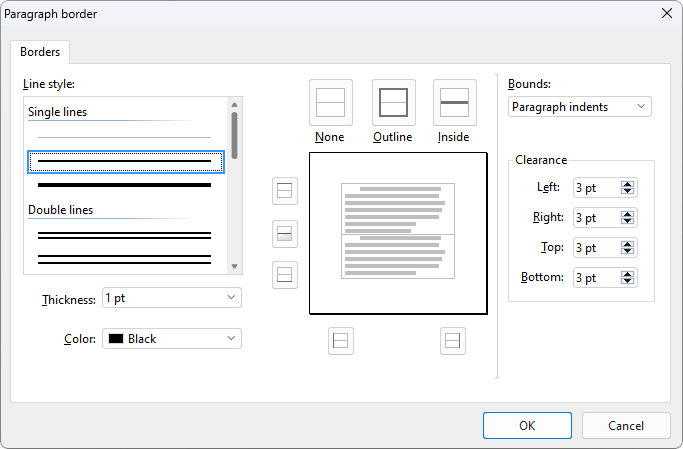
Task: Switch to the Borders tab
Action: 40,52
